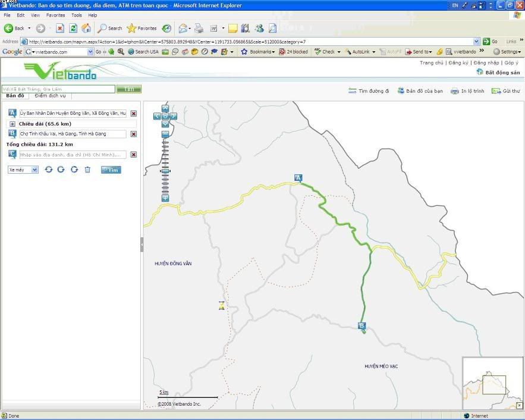Image resolution: width=525 pixels, height=420 pixels.
Task: Zoom out using minus button at top of zoom bar
Action: (x=165, y=134)
